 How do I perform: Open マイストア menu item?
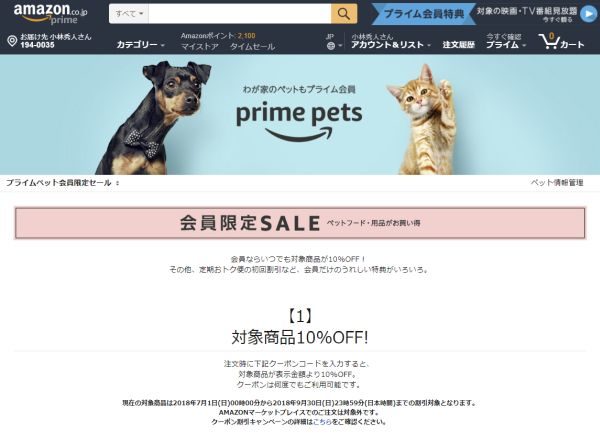[200, 47]
